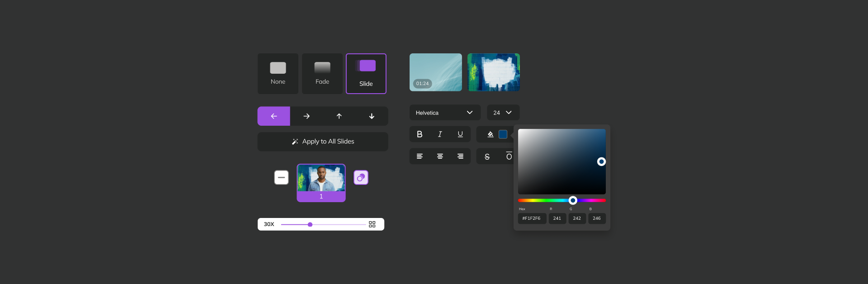Image resolution: width=868 pixels, height=284 pixels.
Task: Align text center
Action: click(x=440, y=156)
